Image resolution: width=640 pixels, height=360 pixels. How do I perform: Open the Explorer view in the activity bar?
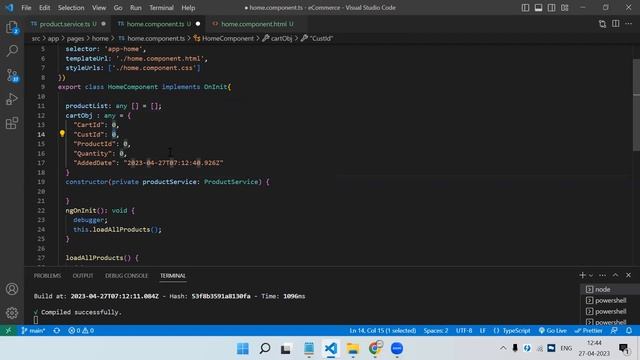(x=12, y=27)
